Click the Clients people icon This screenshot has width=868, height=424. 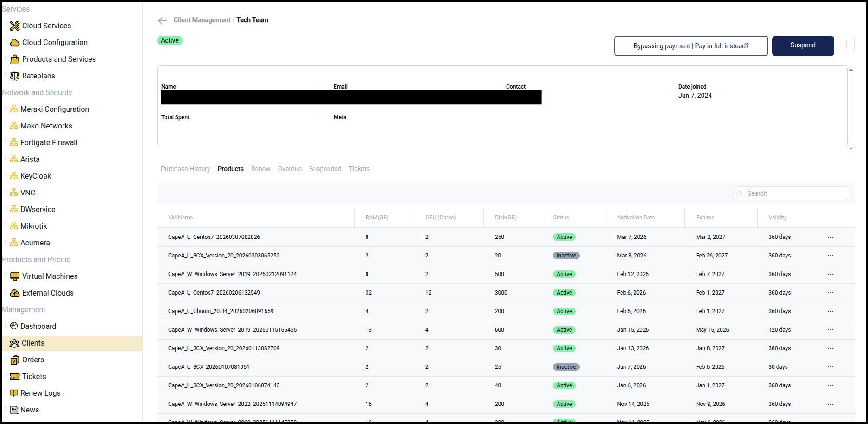[x=14, y=343]
